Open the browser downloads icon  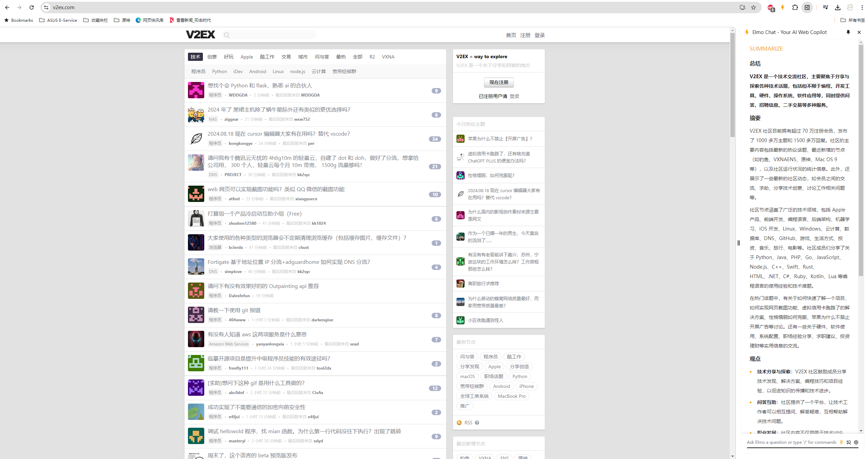click(838, 7)
